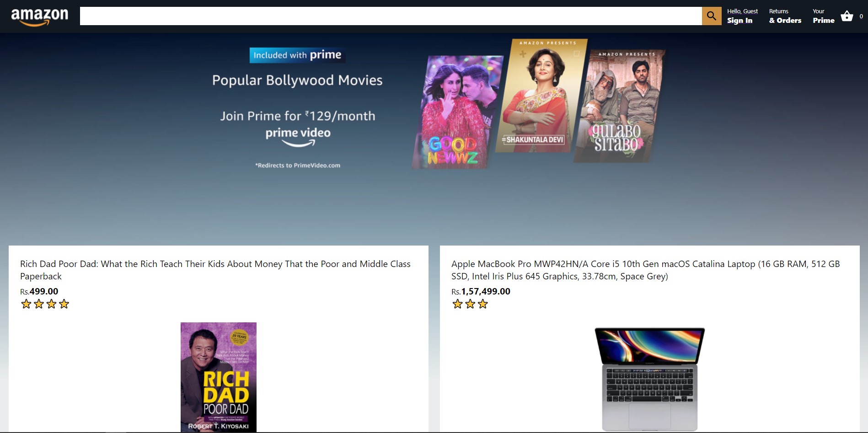The image size is (868, 433).
Task: Click the Rs.1,57,499.00 price
Action: click(x=481, y=291)
